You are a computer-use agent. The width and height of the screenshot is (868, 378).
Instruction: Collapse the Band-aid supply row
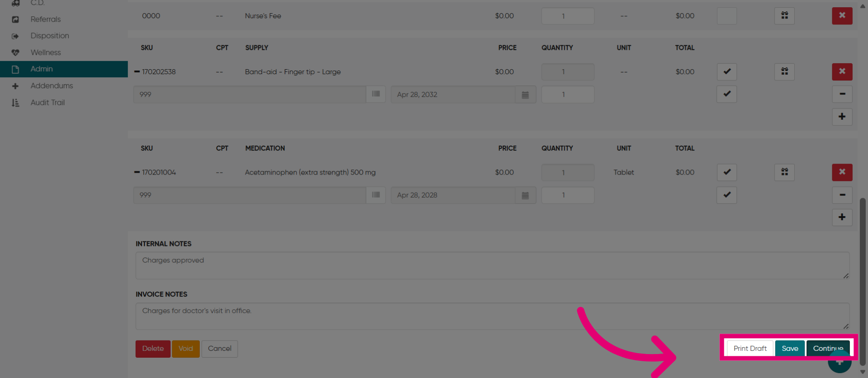pyautogui.click(x=137, y=71)
